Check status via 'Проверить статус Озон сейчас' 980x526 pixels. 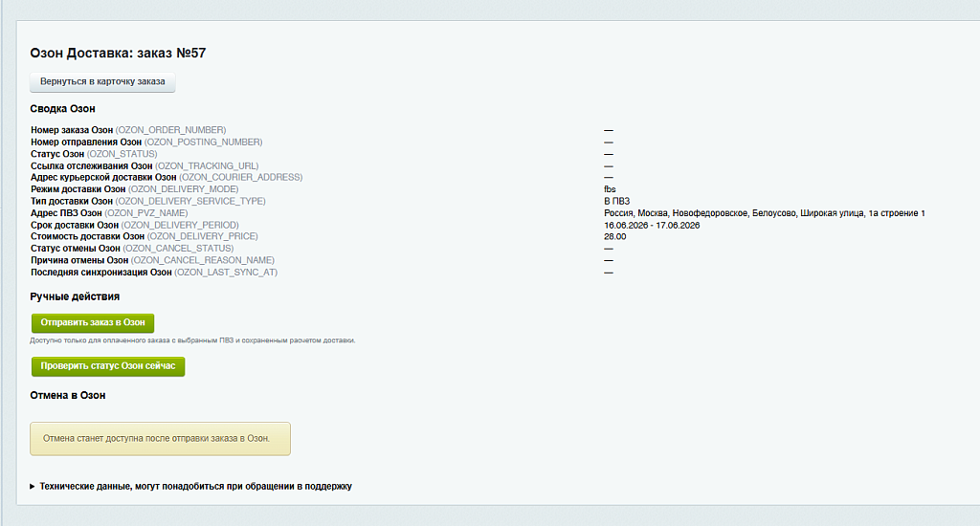tap(108, 366)
